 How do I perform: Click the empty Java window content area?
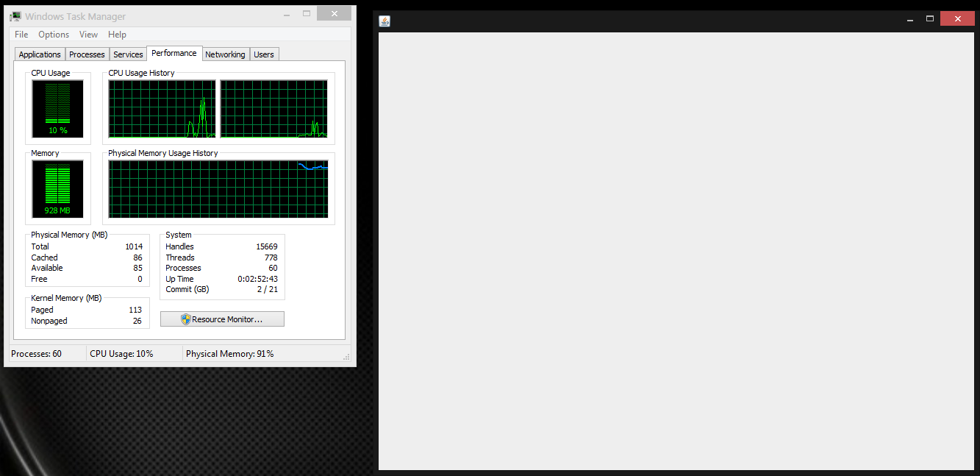(x=676, y=250)
